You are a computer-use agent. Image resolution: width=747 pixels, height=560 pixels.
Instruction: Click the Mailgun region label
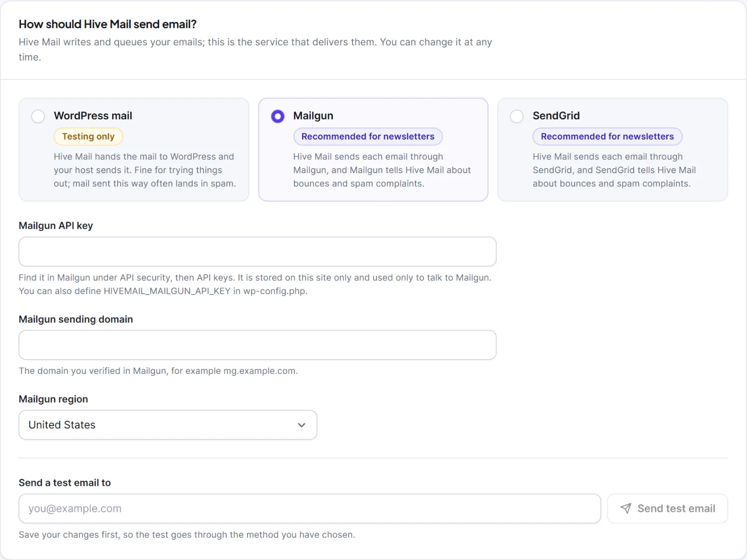click(x=53, y=399)
